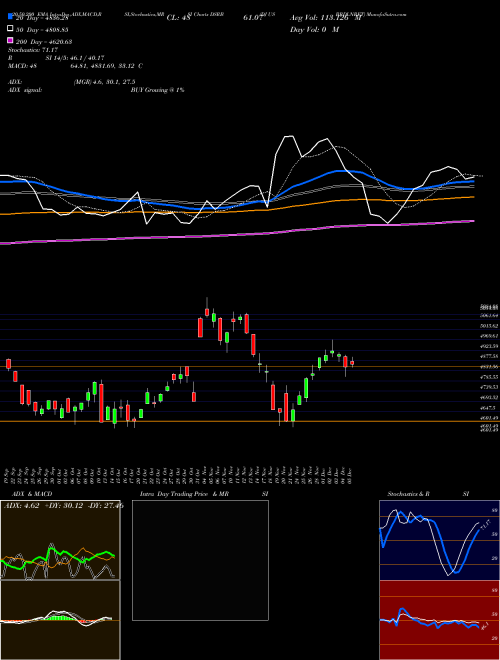Select the '50 Day' EMA value text

tap(42, 30)
